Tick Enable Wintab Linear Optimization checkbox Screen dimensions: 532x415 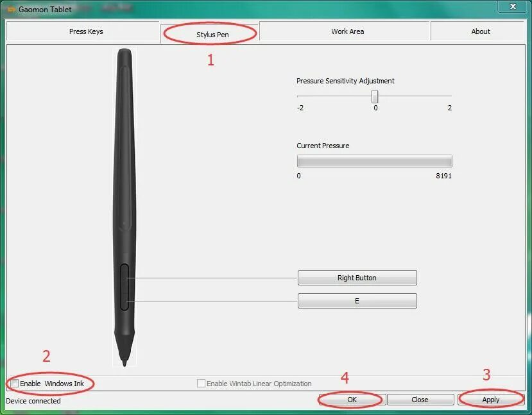201,383
